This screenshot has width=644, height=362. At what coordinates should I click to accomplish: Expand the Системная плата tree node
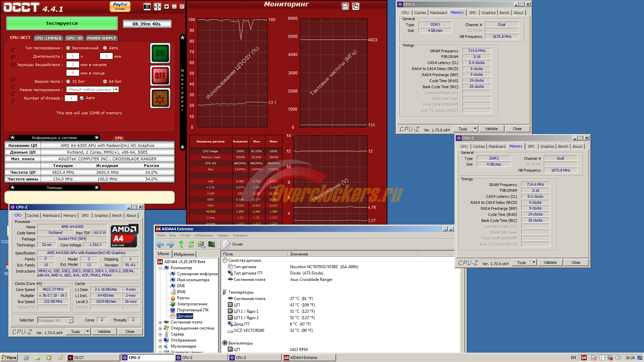[160, 322]
